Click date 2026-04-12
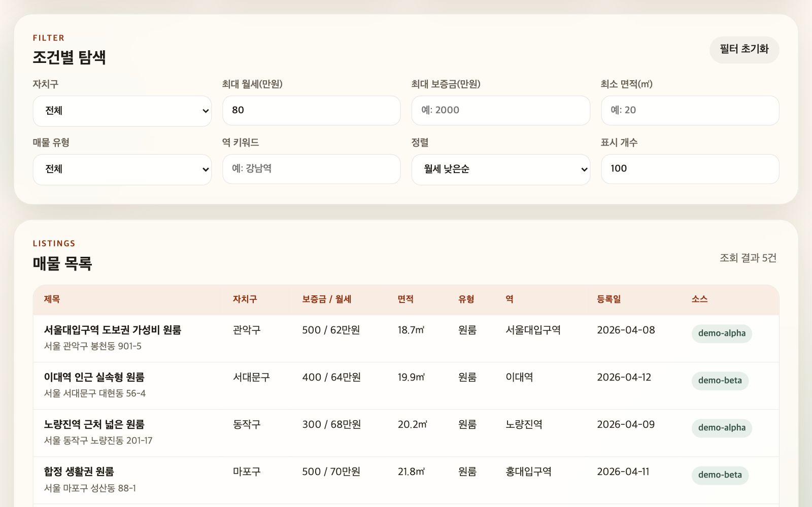812x507 pixels. coord(624,377)
